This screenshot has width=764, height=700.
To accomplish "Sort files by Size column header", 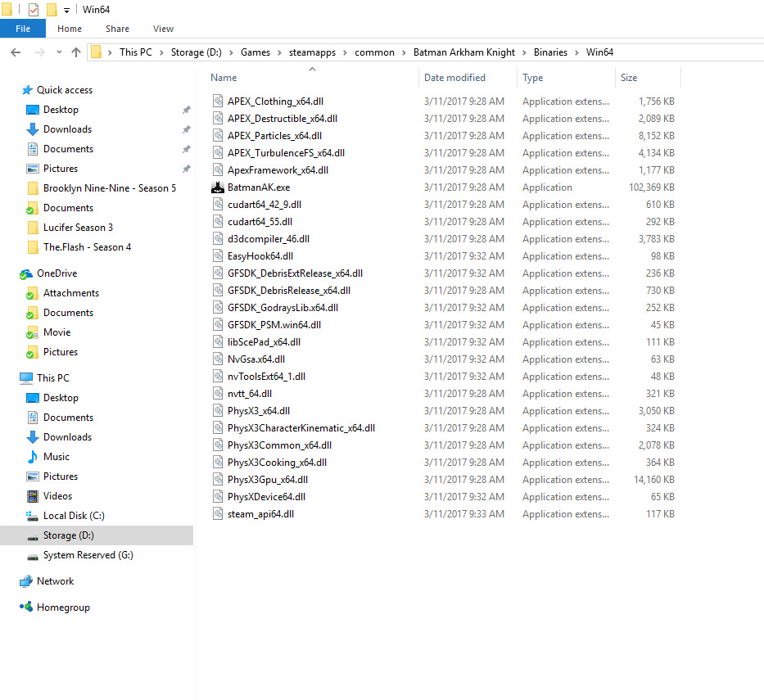I will pyautogui.click(x=629, y=78).
